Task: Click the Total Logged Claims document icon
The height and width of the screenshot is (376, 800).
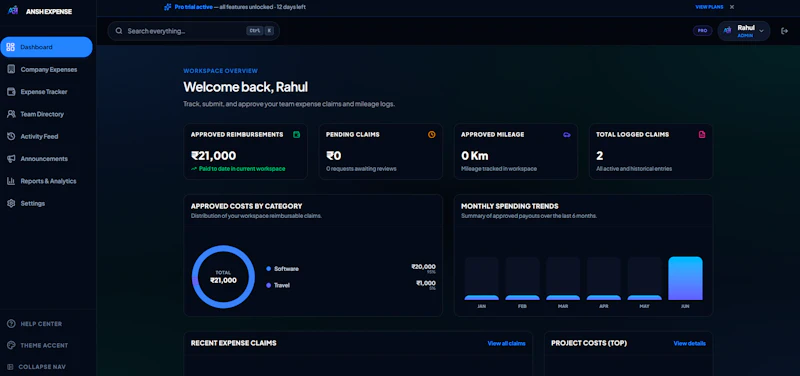Action: 702,135
